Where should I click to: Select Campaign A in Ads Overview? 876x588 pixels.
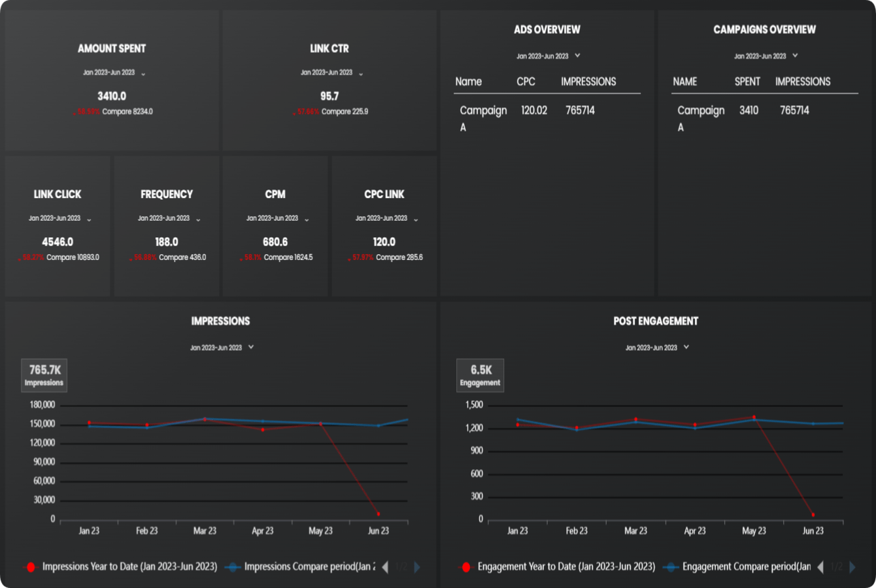483,118
